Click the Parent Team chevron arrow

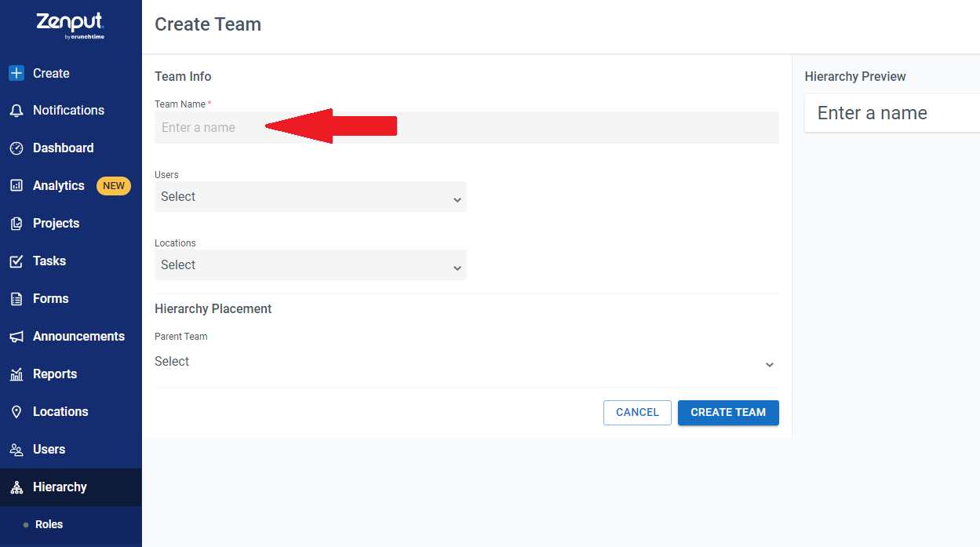[770, 365]
